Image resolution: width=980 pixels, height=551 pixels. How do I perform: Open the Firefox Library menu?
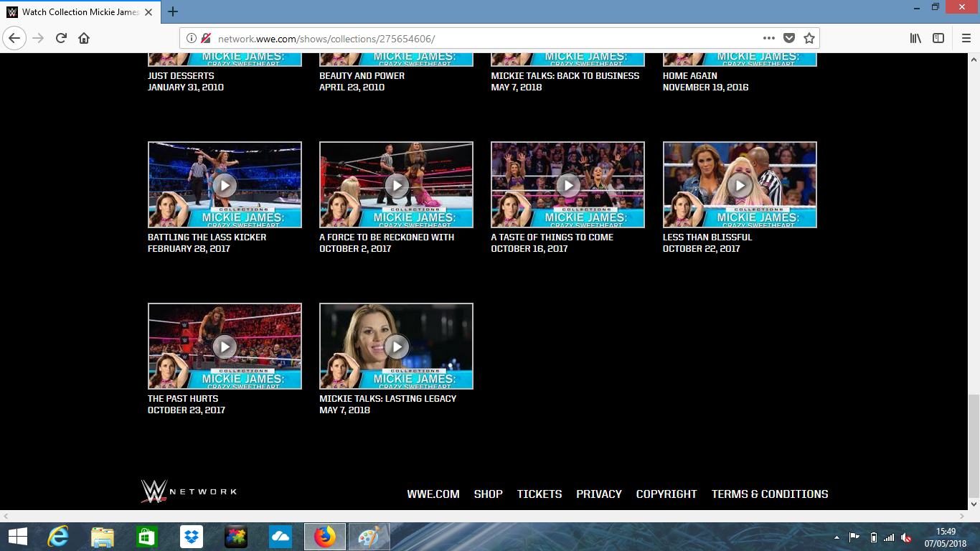tap(915, 38)
